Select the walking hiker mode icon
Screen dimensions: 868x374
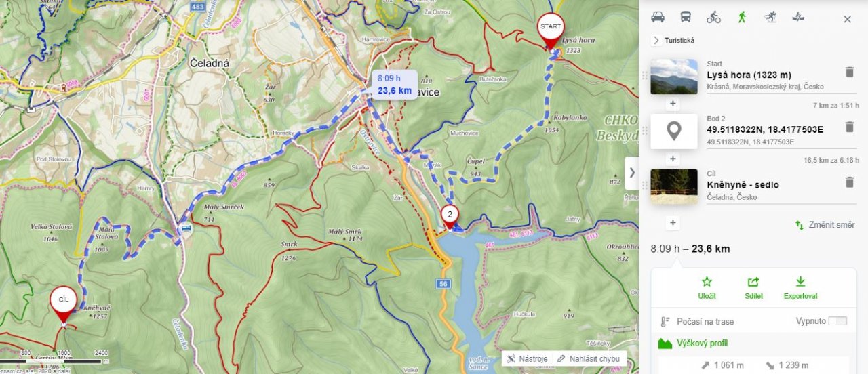pos(742,18)
